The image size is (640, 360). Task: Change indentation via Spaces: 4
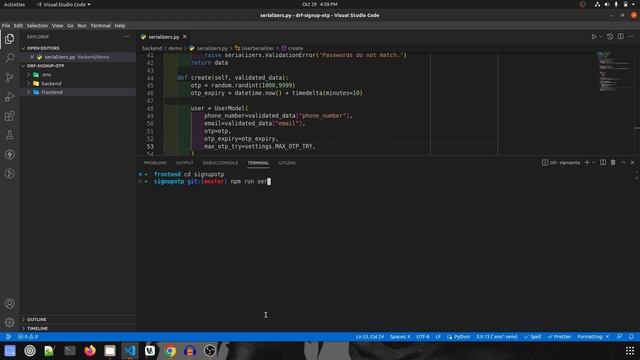(400, 337)
